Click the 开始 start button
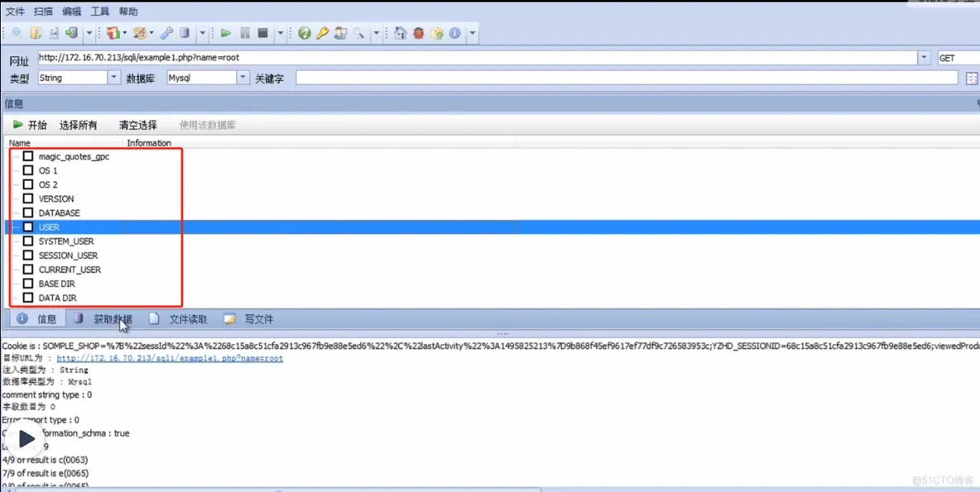980x492 pixels. tap(30, 125)
